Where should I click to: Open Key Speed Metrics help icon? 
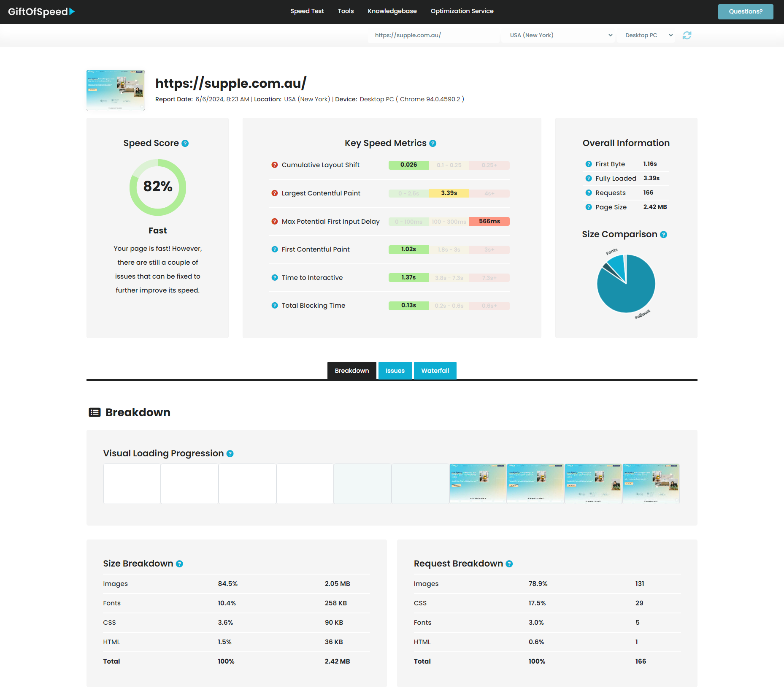pos(433,144)
